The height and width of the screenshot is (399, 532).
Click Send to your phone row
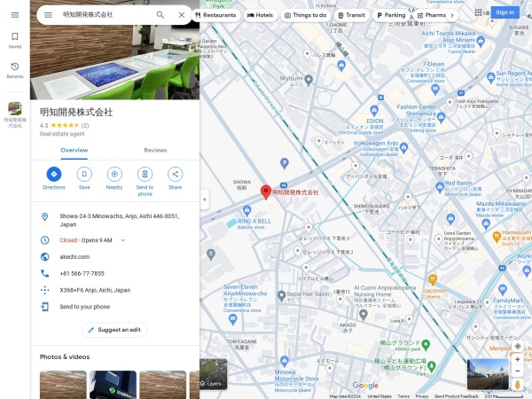[114, 307]
